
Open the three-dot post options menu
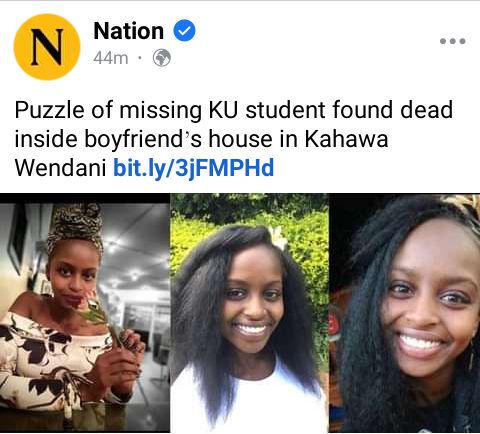click(453, 41)
